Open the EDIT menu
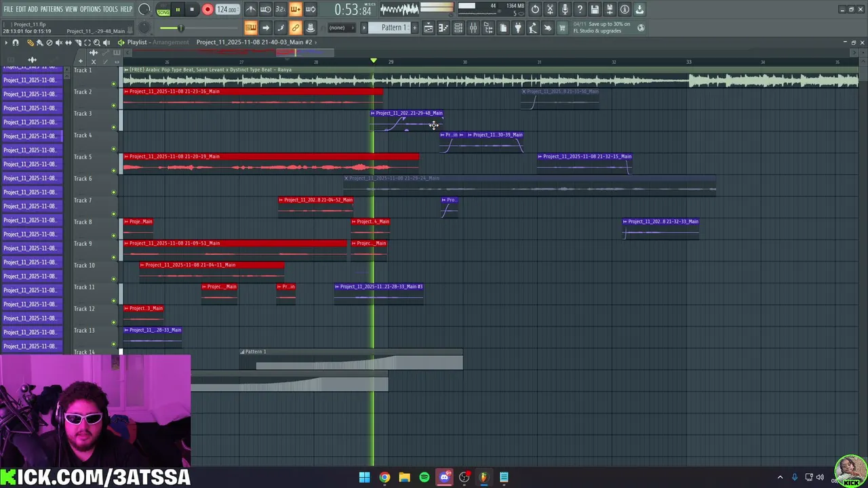Image resolution: width=868 pixels, height=488 pixels. coord(21,9)
